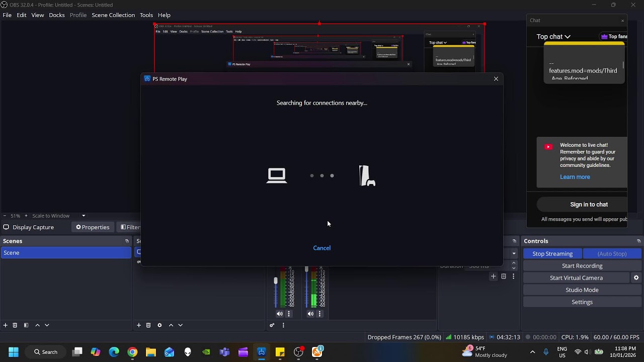Image resolution: width=644 pixels, height=362 pixels.
Task: Open Alienware Command Center from the taskbar
Action: tap(188, 352)
